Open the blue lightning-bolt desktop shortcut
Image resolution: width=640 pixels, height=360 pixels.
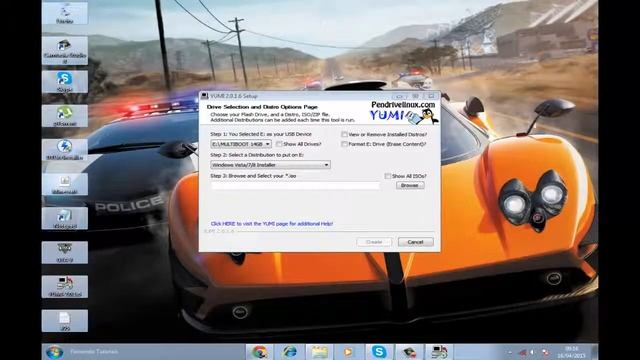pos(64,149)
